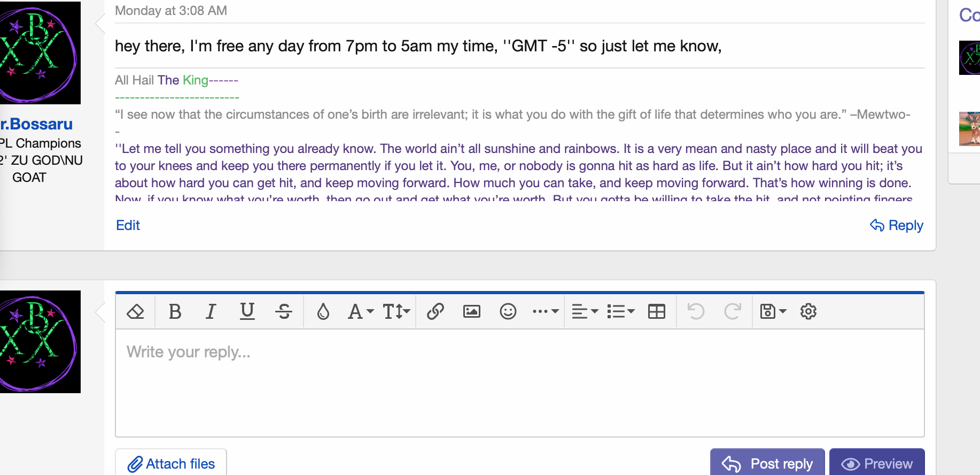The width and height of the screenshot is (980, 475).
Task: Expand the more options ellipsis menu
Action: pyautogui.click(x=545, y=311)
